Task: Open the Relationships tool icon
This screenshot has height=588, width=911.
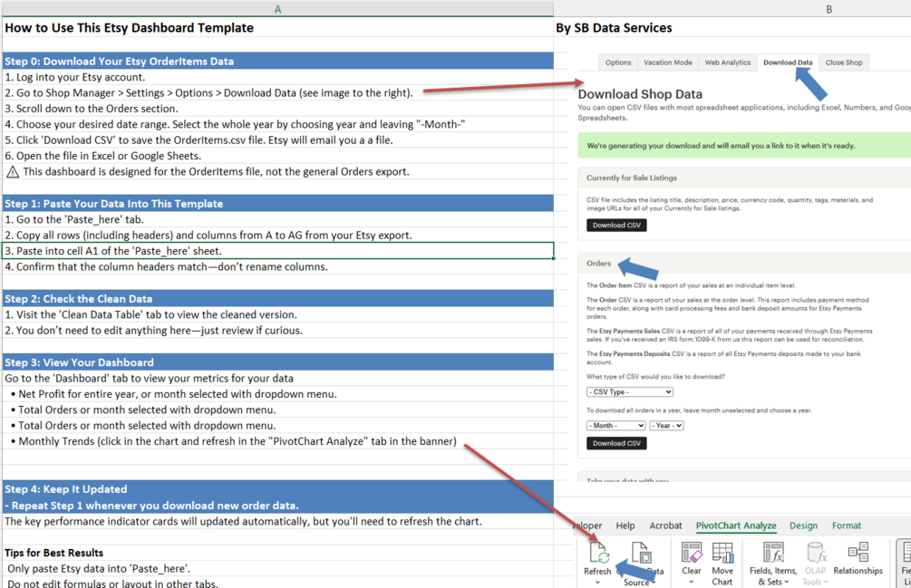Action: (858, 552)
